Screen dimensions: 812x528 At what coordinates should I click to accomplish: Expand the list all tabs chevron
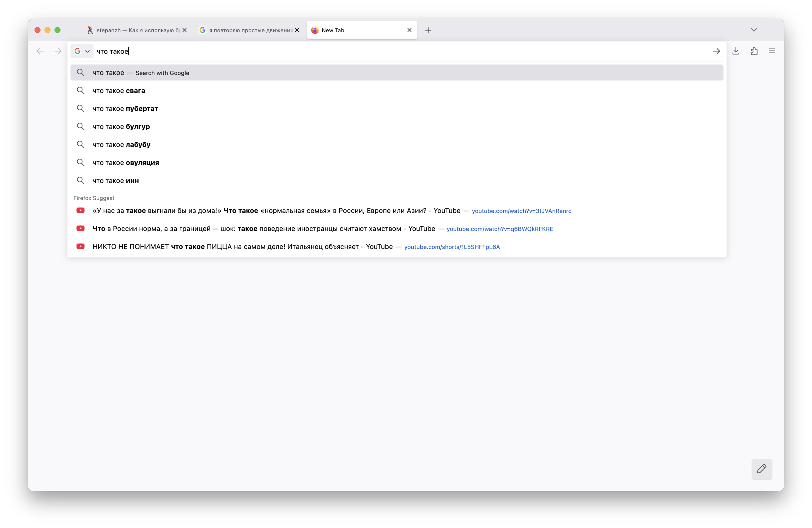(x=754, y=30)
